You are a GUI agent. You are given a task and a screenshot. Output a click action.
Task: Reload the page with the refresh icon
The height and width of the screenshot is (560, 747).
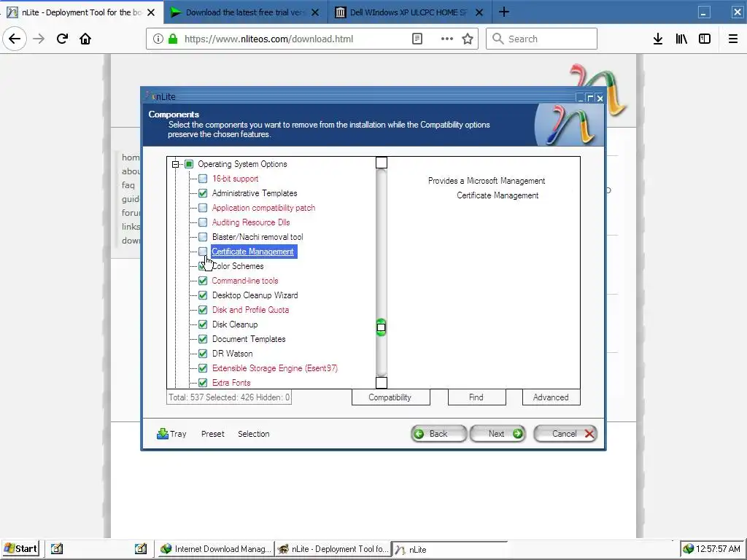62,39
